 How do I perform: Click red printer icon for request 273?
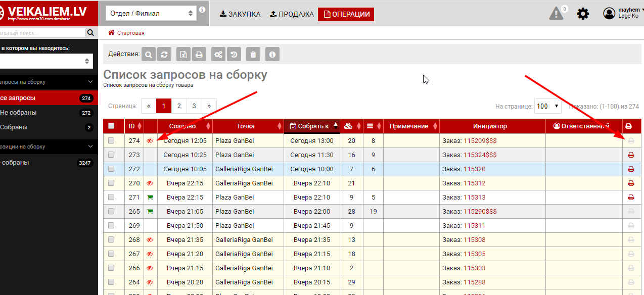[x=630, y=155]
